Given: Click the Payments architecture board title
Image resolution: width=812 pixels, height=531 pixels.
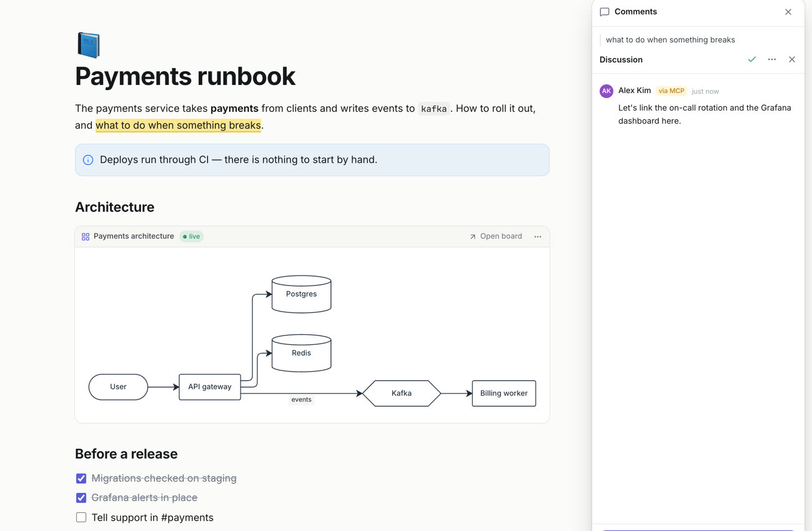Looking at the screenshot, I should (134, 236).
